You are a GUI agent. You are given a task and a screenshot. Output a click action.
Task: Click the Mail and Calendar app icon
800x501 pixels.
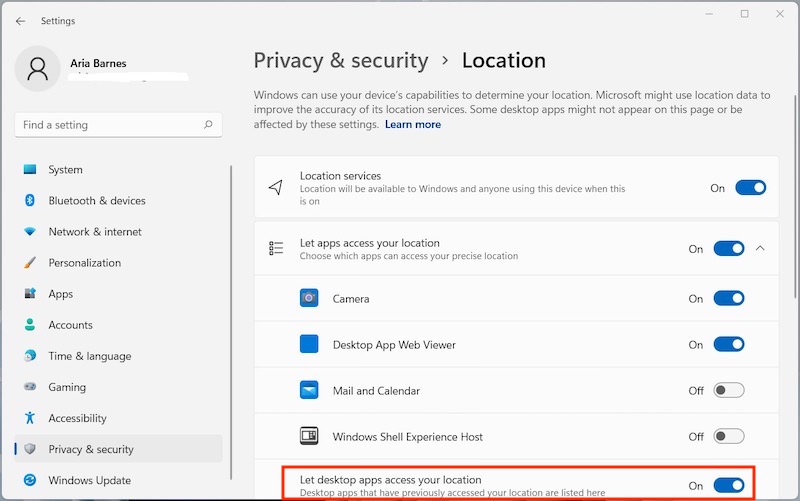pyautogui.click(x=309, y=390)
